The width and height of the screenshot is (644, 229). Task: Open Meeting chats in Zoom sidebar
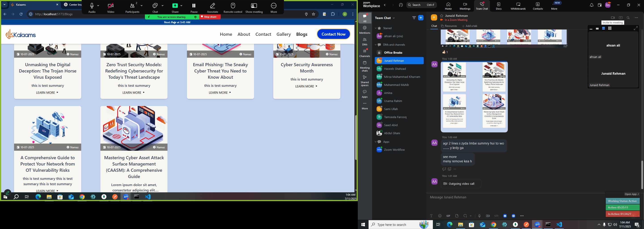click(x=365, y=66)
